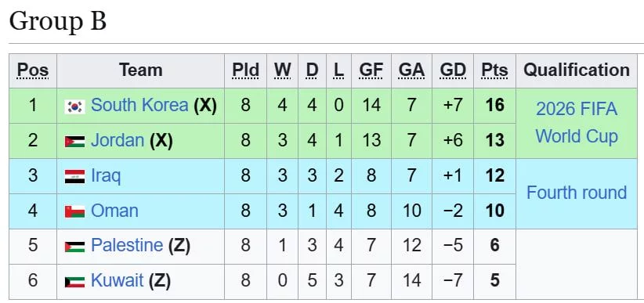Screen dimensions: 644x303
Task: Open the Oman team link
Action: pos(114,211)
